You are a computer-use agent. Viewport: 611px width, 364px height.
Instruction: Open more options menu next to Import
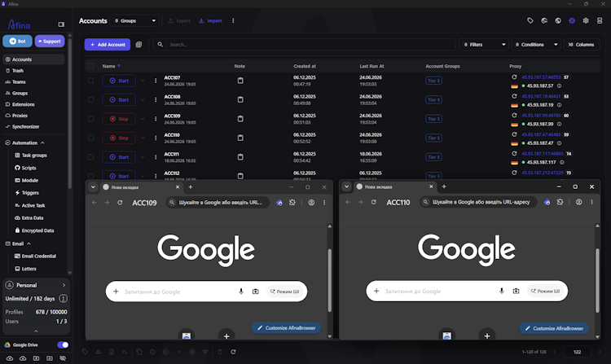coord(233,20)
